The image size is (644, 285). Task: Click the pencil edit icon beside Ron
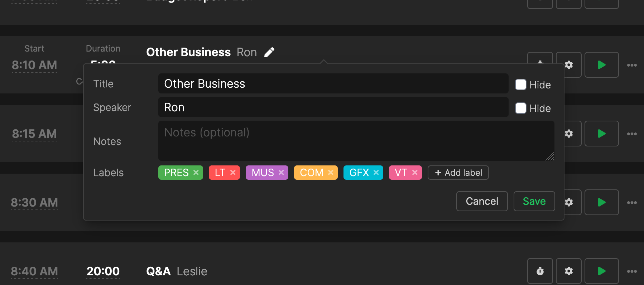(269, 52)
